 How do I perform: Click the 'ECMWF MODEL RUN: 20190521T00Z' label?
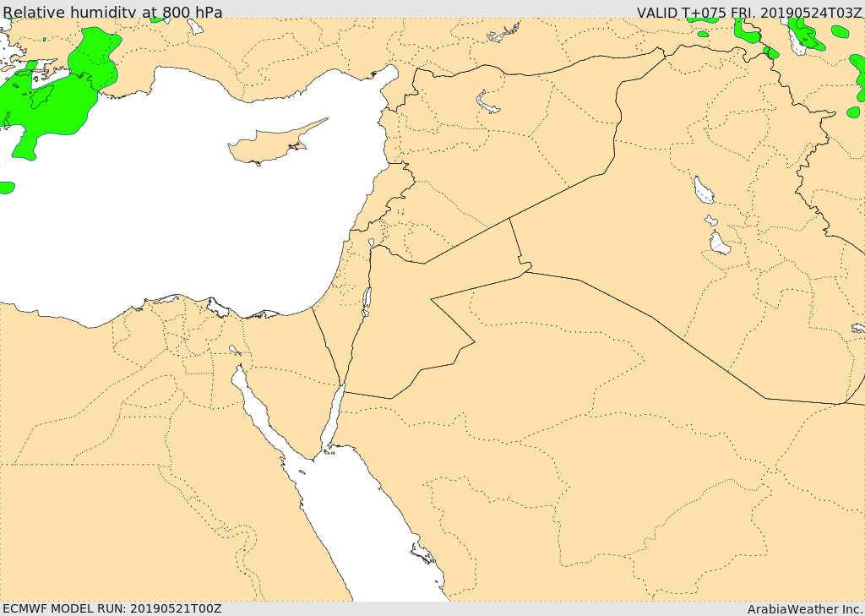click(x=112, y=608)
